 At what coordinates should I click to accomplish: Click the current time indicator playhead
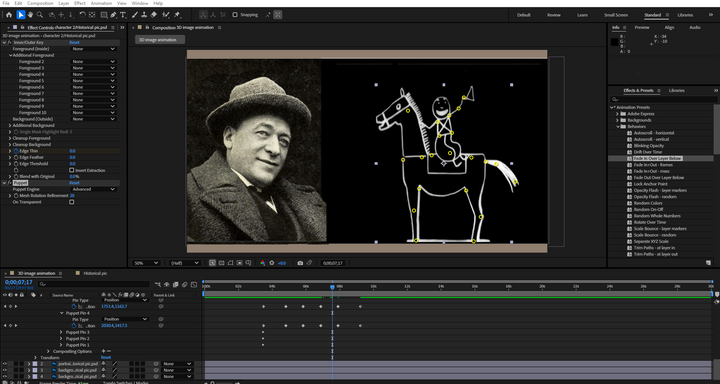coord(332,287)
